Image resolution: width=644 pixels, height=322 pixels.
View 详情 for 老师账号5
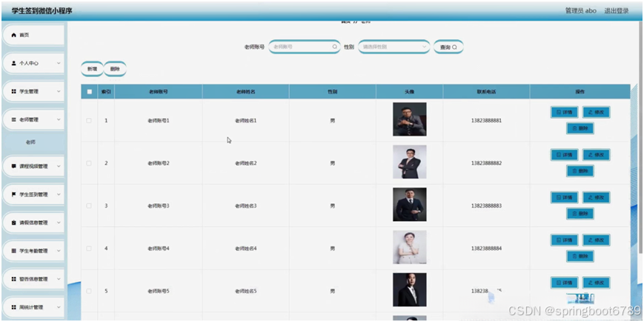564,283
